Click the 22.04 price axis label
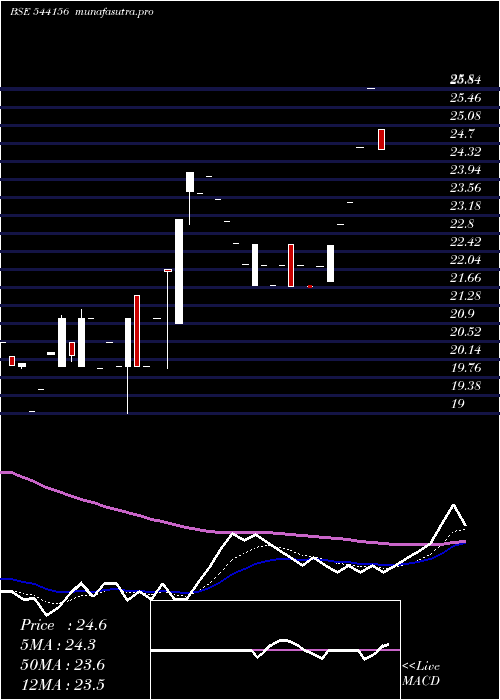 click(x=466, y=260)
